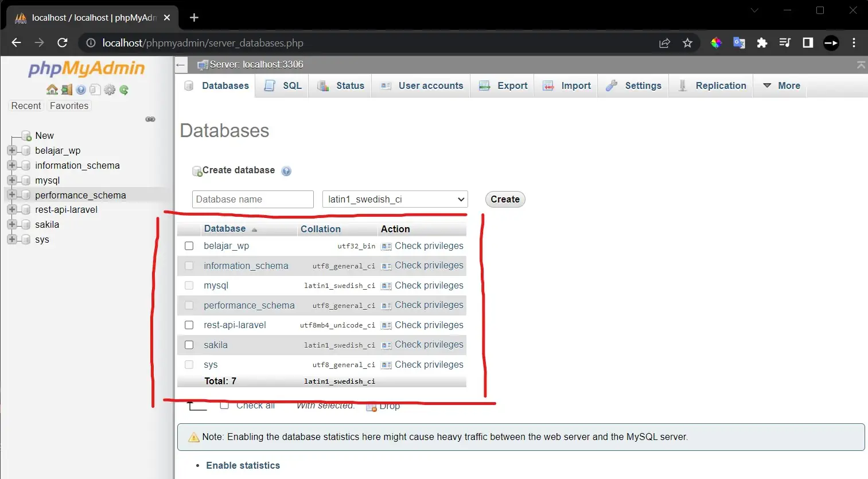Go to phpMyAdmin home via house icon
Viewport: 868px width, 479px height.
52,89
